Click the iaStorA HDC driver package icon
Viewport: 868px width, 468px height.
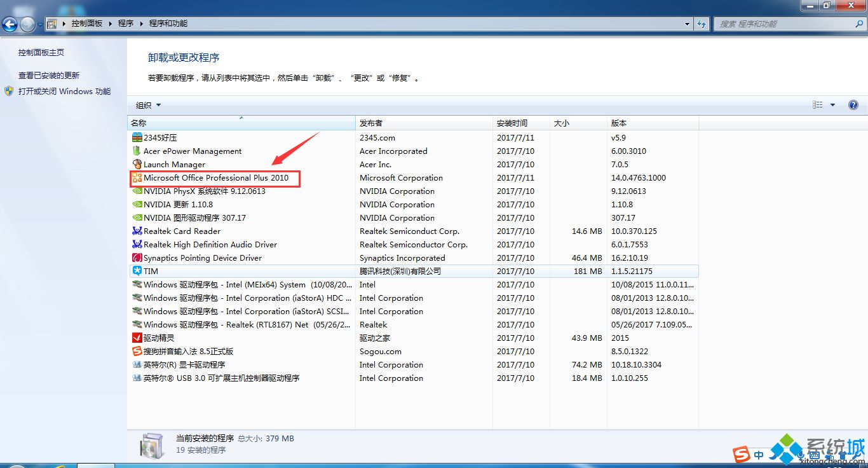click(137, 298)
